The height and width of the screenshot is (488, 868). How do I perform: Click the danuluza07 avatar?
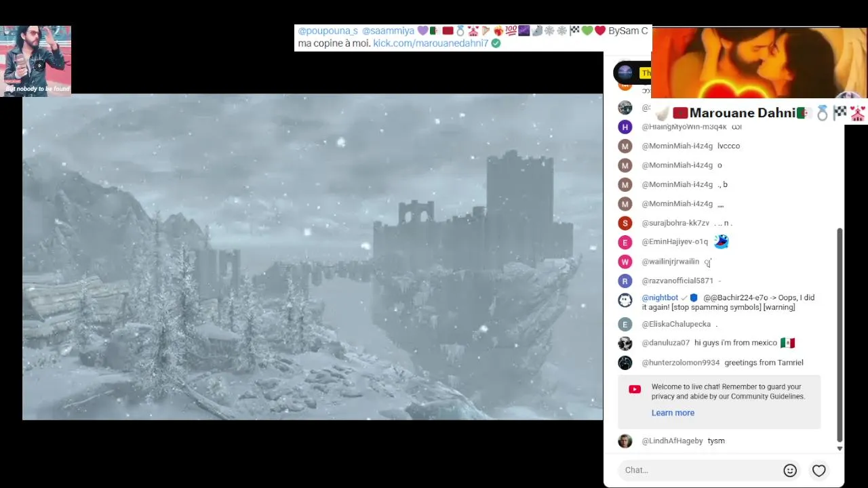625,344
